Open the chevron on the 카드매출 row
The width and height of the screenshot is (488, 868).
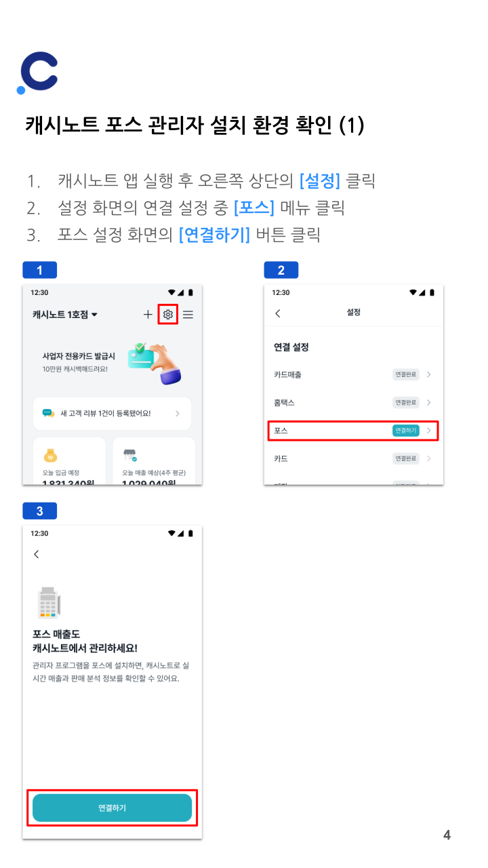pyautogui.click(x=429, y=374)
